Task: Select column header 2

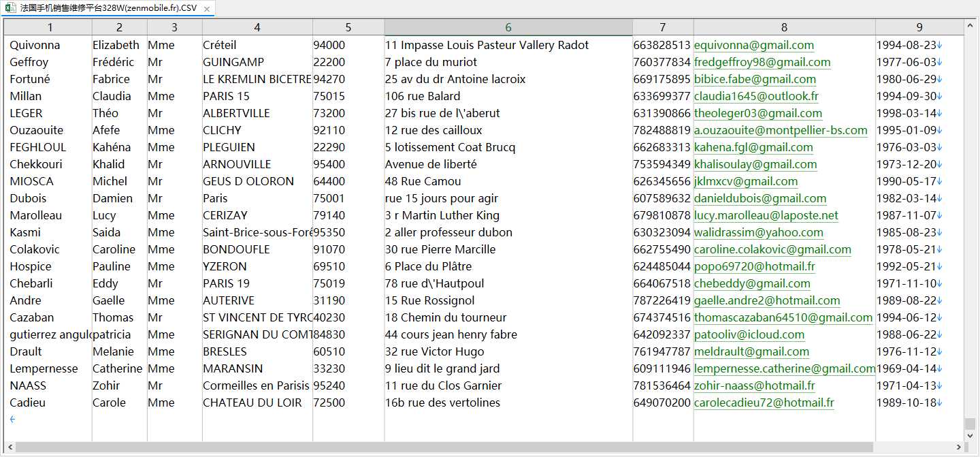Action: pyautogui.click(x=120, y=27)
